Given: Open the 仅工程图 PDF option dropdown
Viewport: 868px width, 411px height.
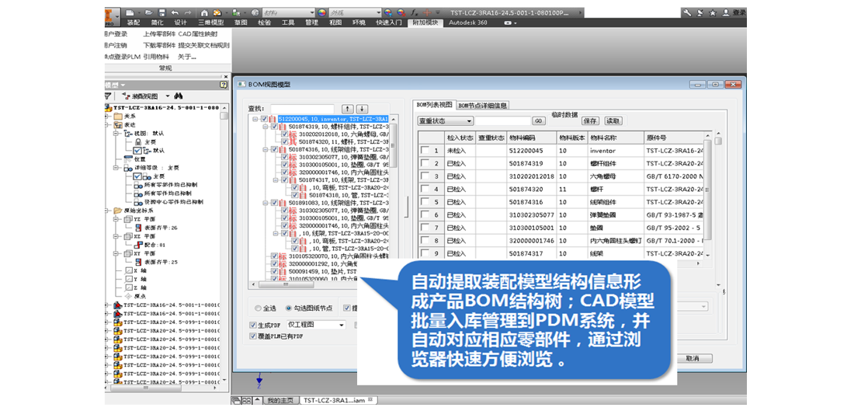Looking at the screenshot, I should click(341, 325).
